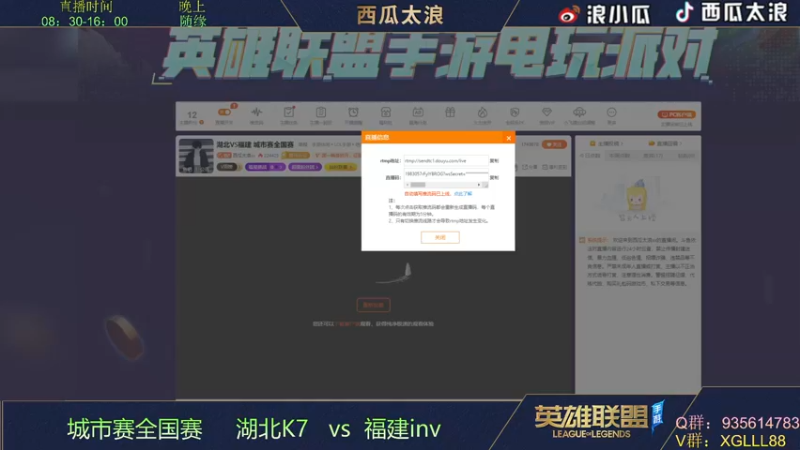
Task: Click the second purple pill under the stream title
Action: [x=305, y=167]
